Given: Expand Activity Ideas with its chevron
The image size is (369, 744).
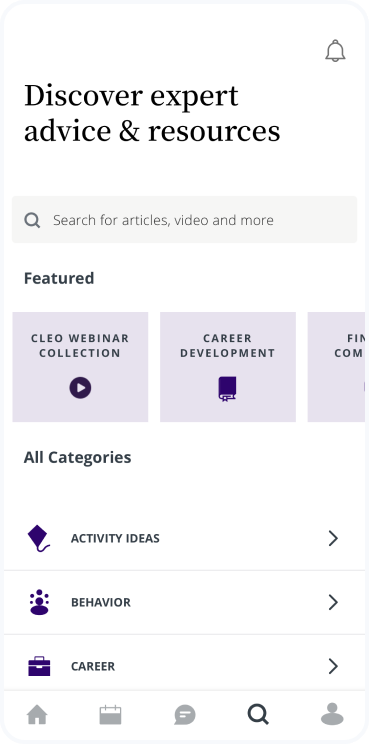Looking at the screenshot, I should 333,539.
